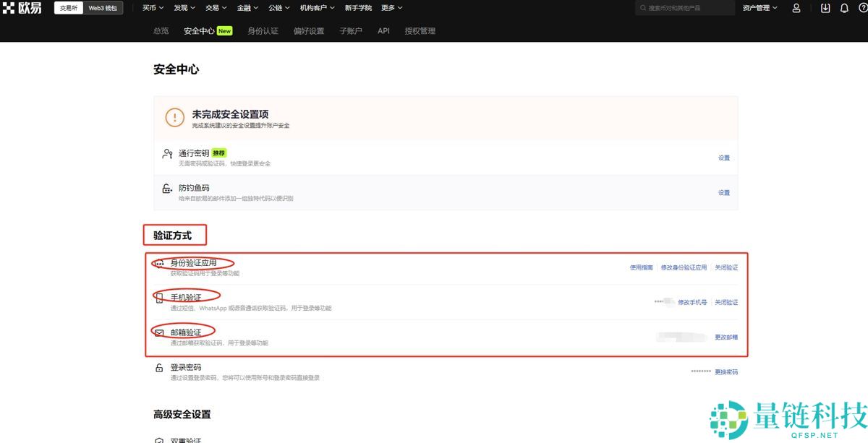Click the key icon next to 通行密钥
The image size is (868, 443).
click(166, 153)
